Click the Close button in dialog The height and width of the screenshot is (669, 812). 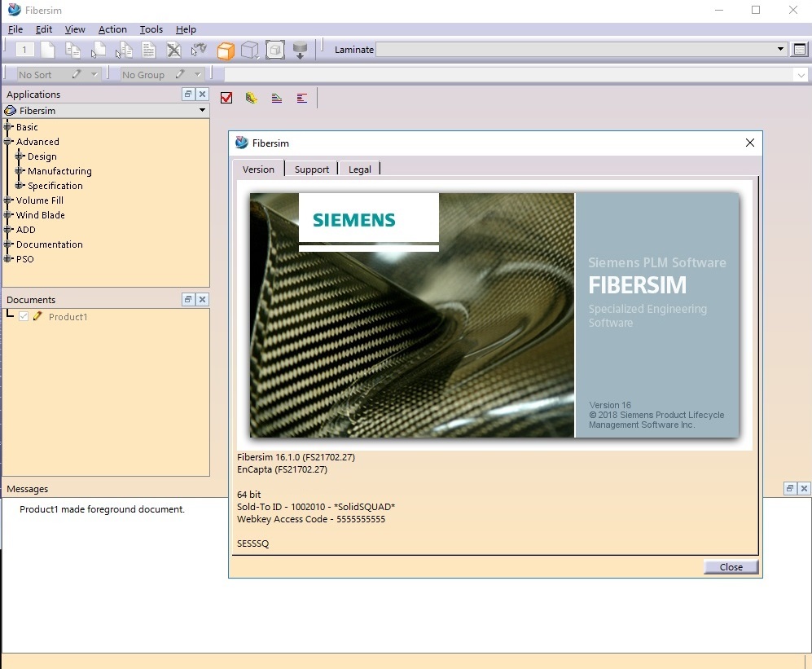click(x=731, y=567)
